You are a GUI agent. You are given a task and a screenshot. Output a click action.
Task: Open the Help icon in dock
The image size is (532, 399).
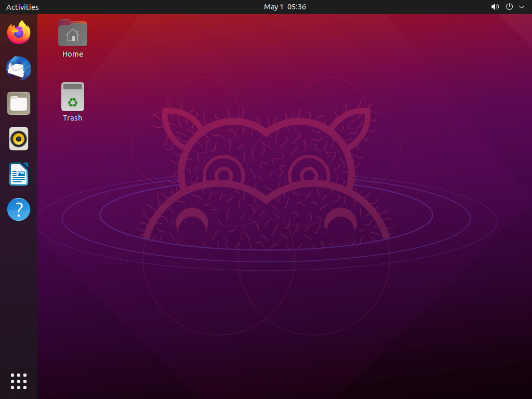tap(19, 209)
